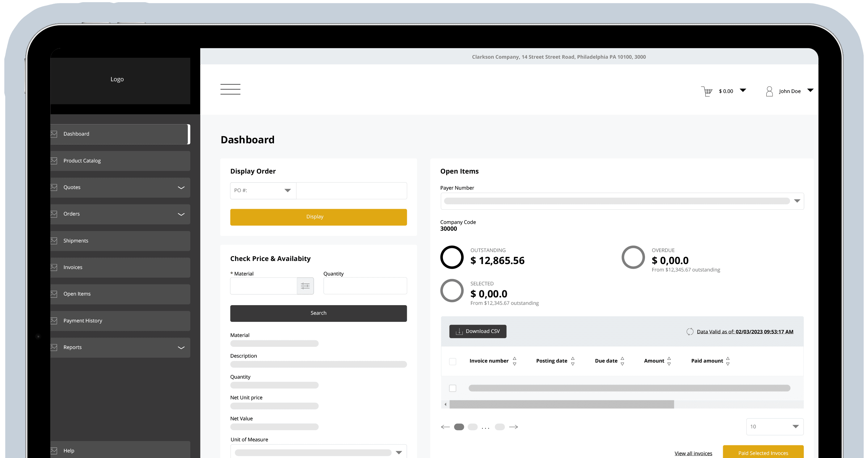Click the Payment History sidebar icon
Image resolution: width=868 pixels, height=458 pixels.
[x=54, y=321]
